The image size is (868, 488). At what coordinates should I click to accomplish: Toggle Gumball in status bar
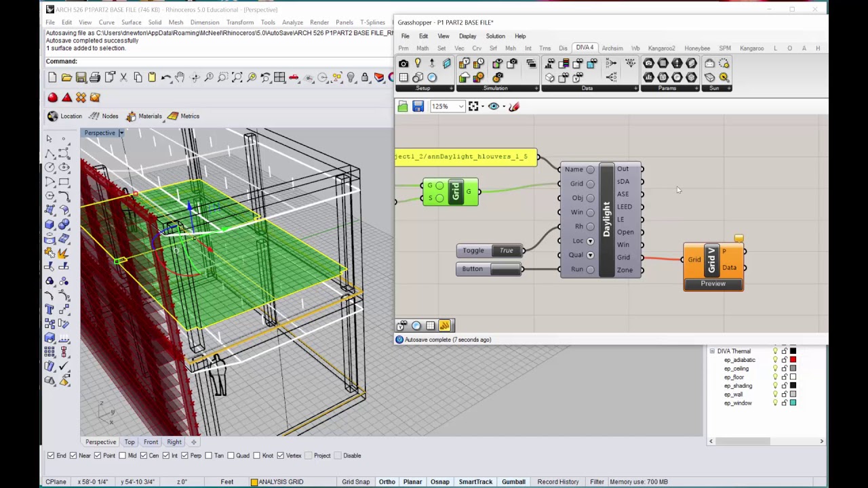click(513, 482)
